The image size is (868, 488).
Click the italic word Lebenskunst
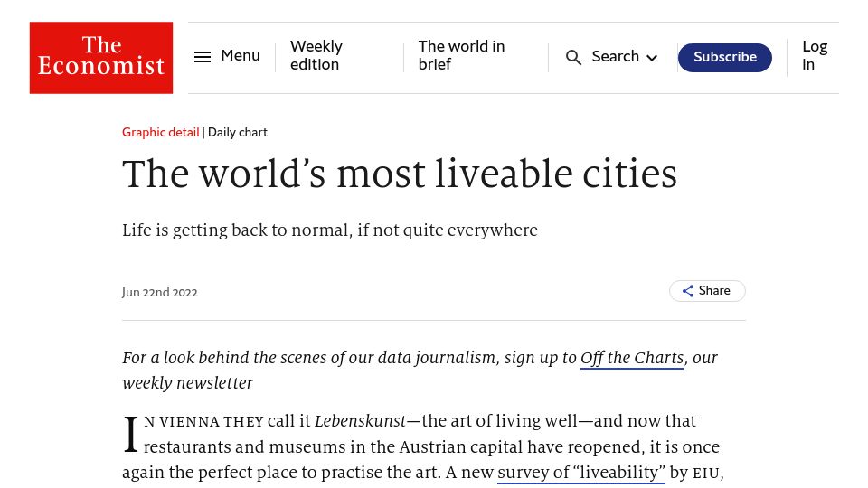(361, 421)
